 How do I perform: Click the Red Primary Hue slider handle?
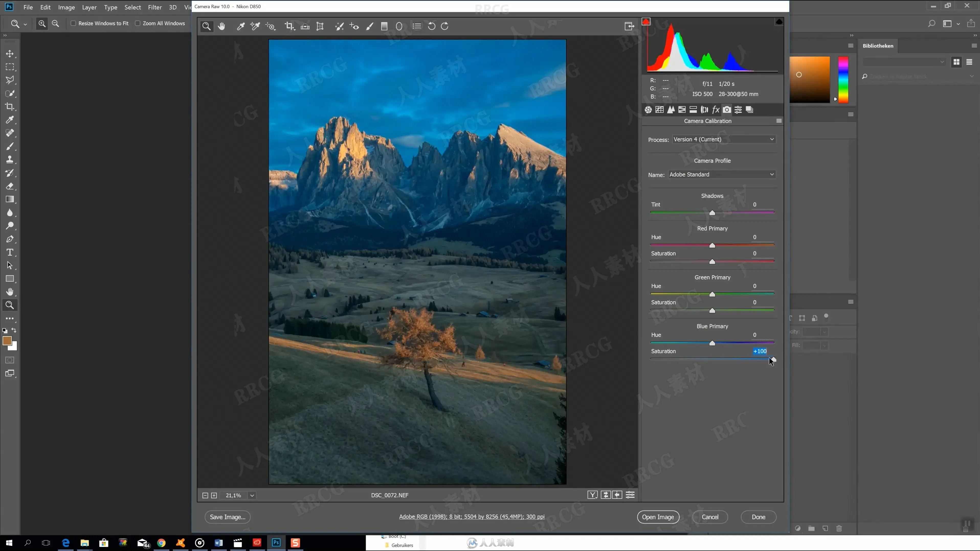712,246
